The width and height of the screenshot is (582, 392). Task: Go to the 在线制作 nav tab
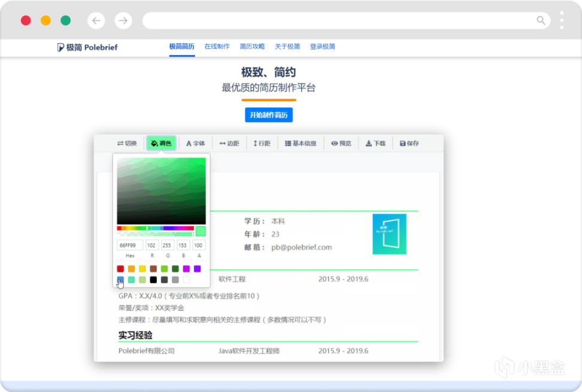coord(217,47)
